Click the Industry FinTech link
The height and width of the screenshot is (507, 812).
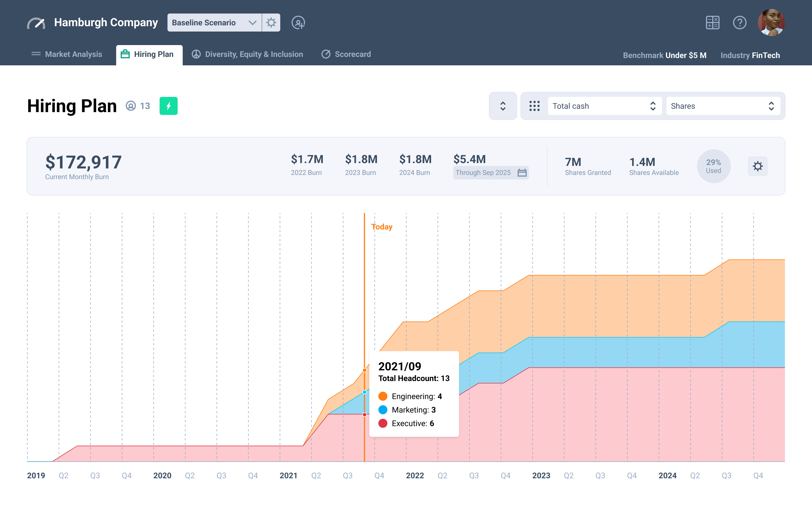[750, 55]
